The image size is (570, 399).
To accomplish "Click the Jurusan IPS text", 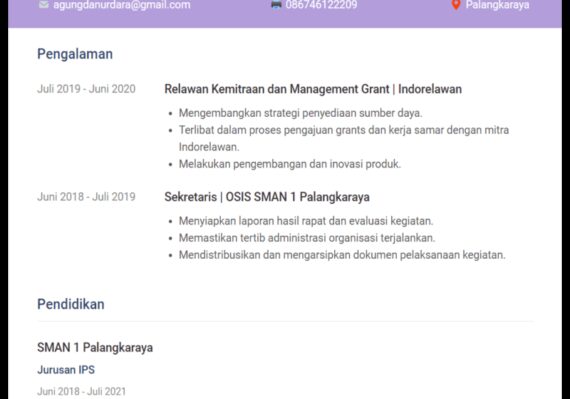I will (66, 370).
